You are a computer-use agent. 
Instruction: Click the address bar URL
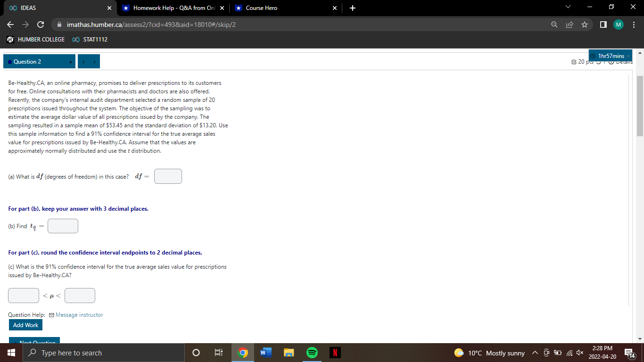151,25
